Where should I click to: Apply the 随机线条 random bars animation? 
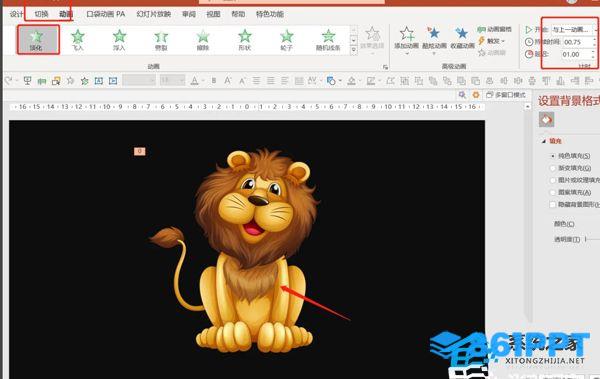tap(328, 40)
